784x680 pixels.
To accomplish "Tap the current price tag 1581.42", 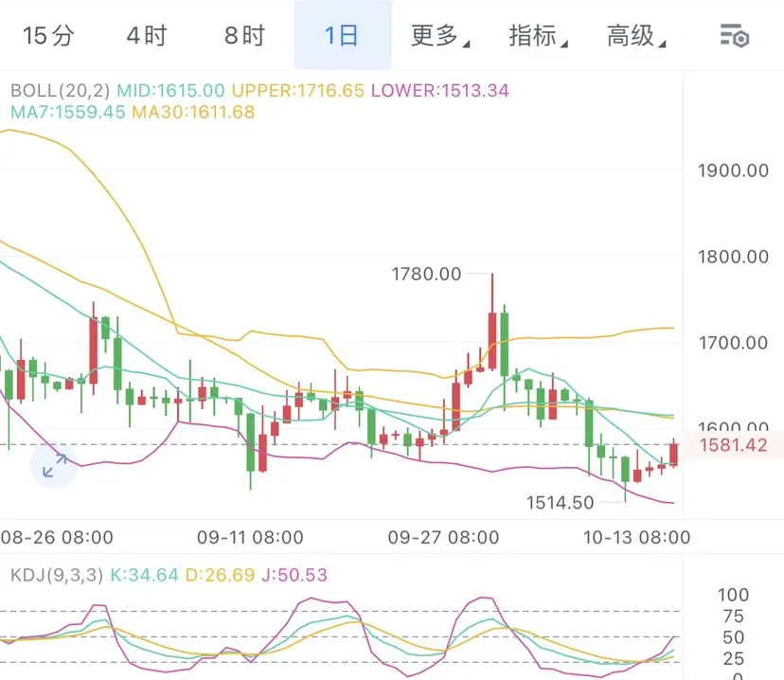I will click(733, 445).
